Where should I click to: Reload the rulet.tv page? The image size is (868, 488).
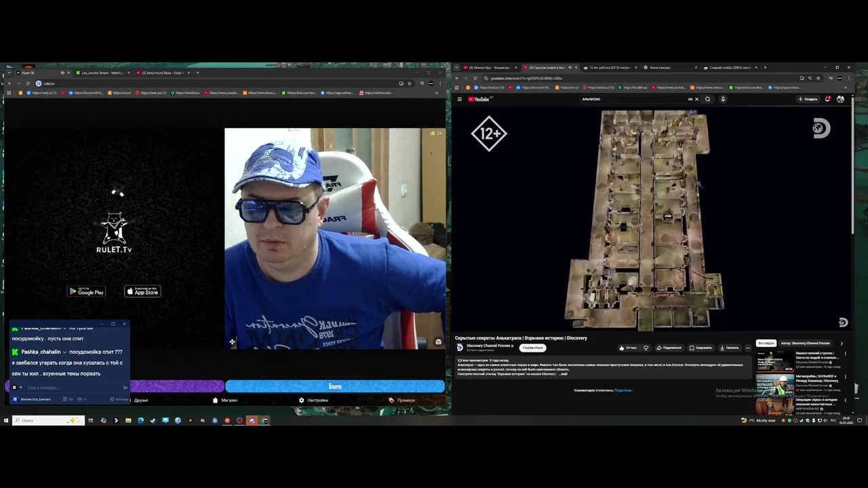click(x=27, y=83)
